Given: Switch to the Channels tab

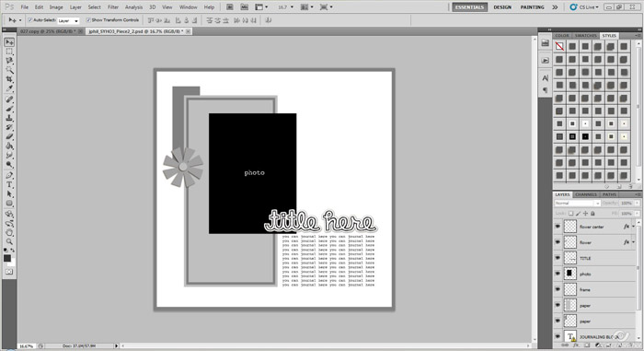Looking at the screenshot, I should 586,194.
